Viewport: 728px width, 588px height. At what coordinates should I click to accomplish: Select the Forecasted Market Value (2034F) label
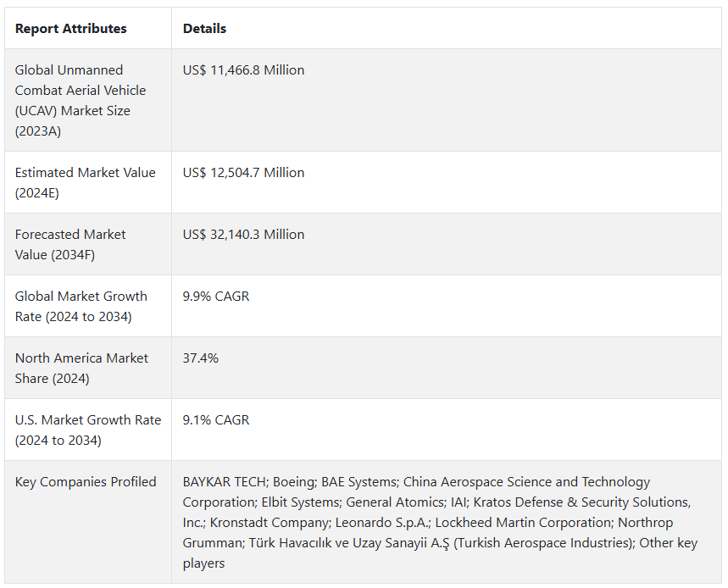70,244
